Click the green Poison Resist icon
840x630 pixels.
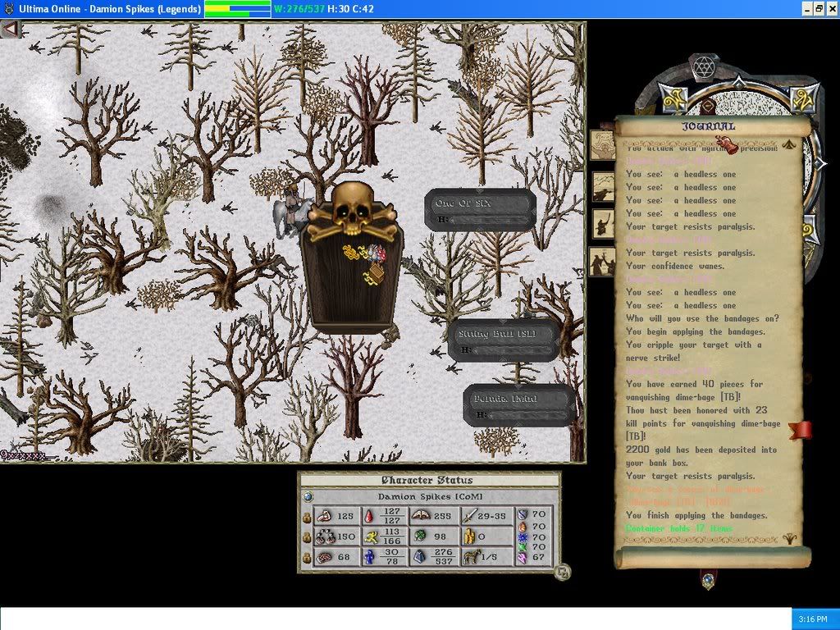(x=523, y=547)
